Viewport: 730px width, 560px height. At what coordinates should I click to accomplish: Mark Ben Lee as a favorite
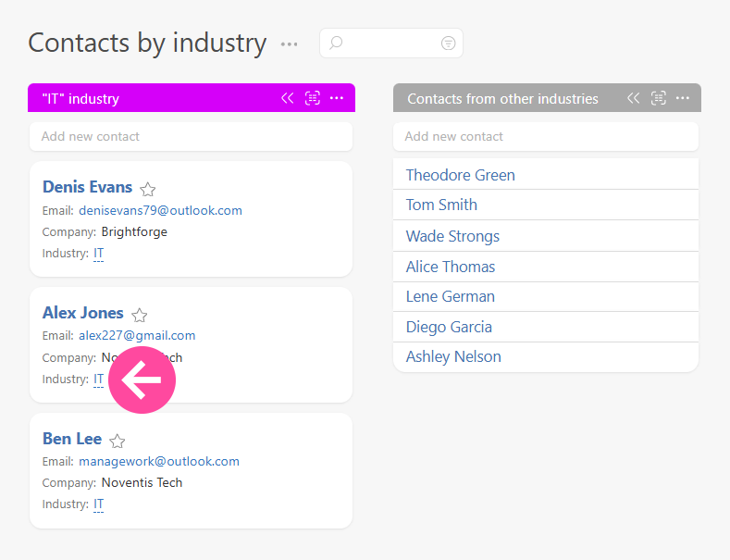pos(118,441)
